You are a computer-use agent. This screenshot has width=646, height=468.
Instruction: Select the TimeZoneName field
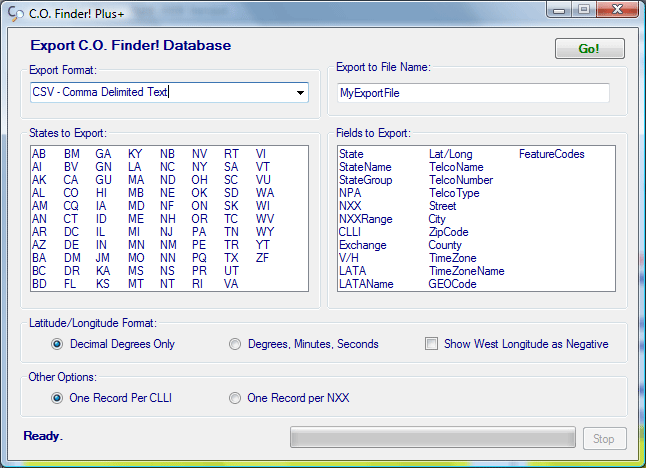click(x=466, y=271)
